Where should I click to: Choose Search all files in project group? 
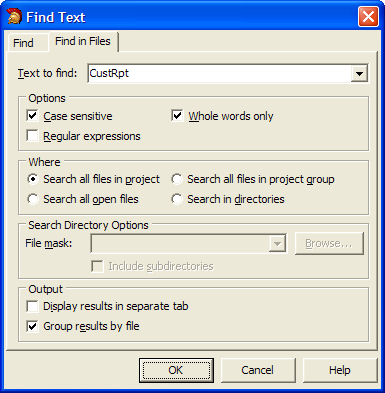coord(177,179)
